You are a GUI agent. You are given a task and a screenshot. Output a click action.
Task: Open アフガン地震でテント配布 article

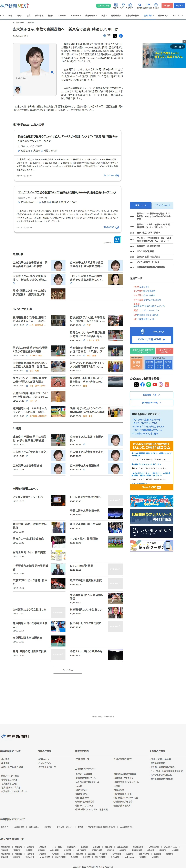coord(28,497)
